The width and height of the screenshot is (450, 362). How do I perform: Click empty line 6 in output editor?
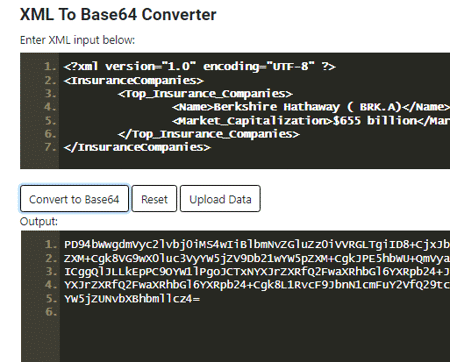coord(255,312)
